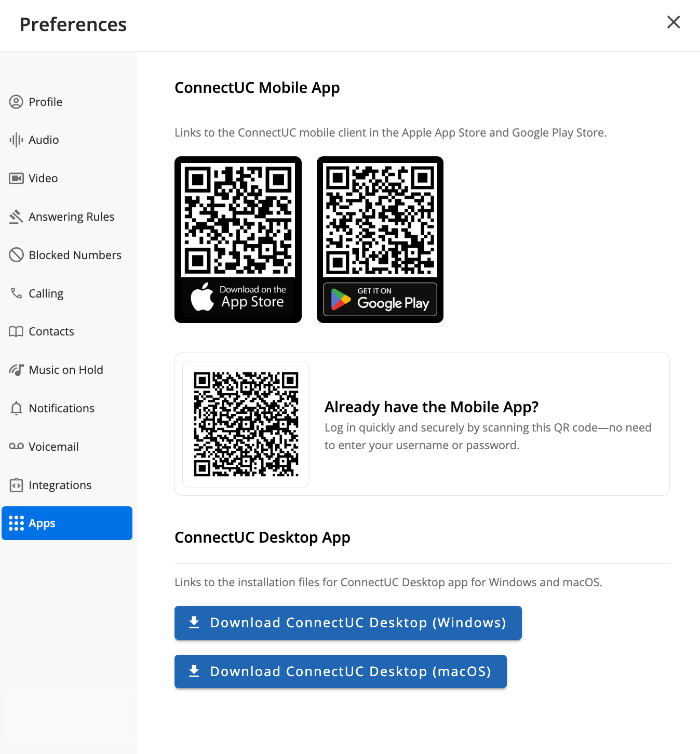The height and width of the screenshot is (754, 700).
Task: Select the highlighted Apps menu item
Action: (x=67, y=523)
